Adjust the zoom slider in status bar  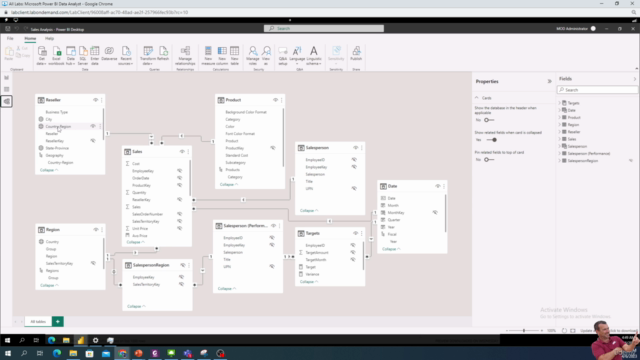(x=524, y=331)
